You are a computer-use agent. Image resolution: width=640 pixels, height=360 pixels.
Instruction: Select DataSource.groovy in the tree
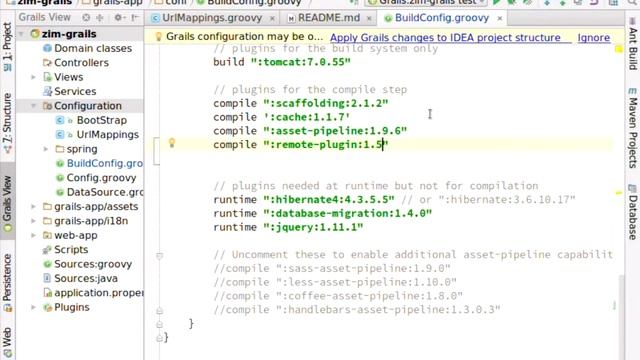coord(105,192)
